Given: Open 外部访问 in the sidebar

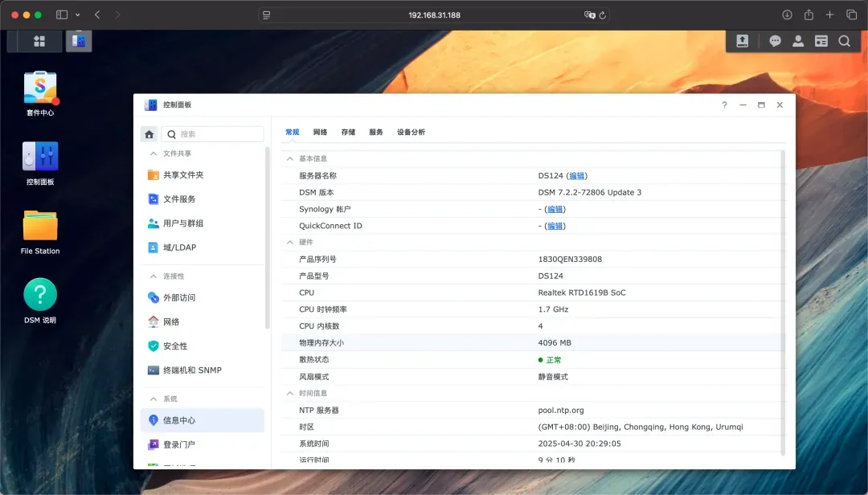Looking at the screenshot, I should [x=203, y=298].
